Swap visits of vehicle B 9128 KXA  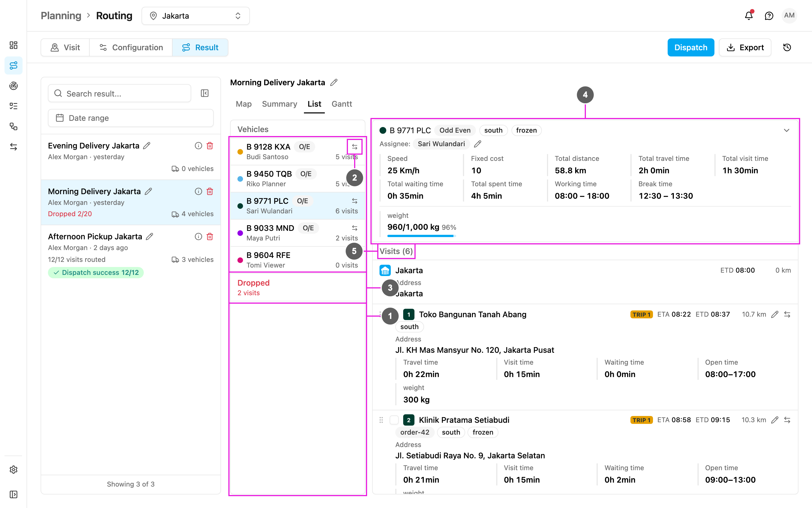355,147
